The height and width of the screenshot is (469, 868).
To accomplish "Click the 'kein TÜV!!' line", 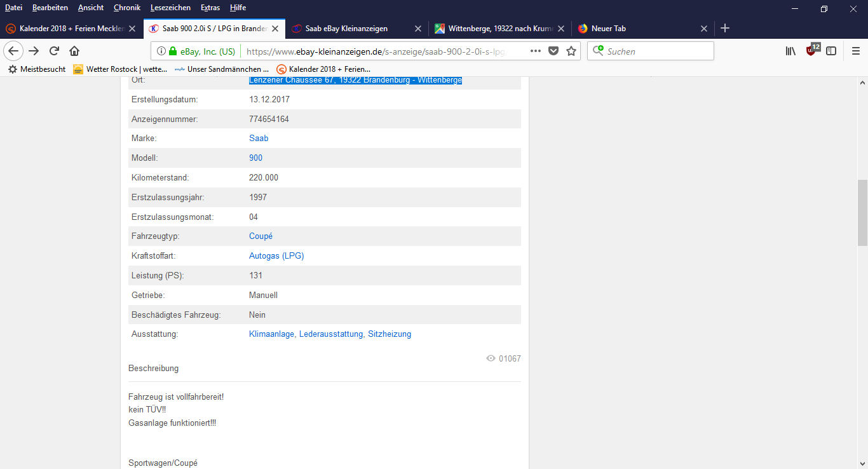I will (x=147, y=409).
